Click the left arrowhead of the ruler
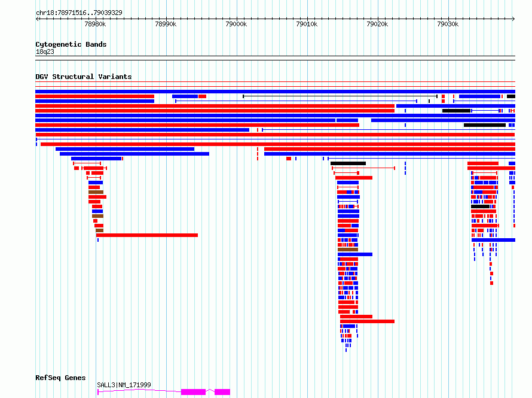The height and width of the screenshot is (398, 532). pyautogui.click(x=37, y=19)
